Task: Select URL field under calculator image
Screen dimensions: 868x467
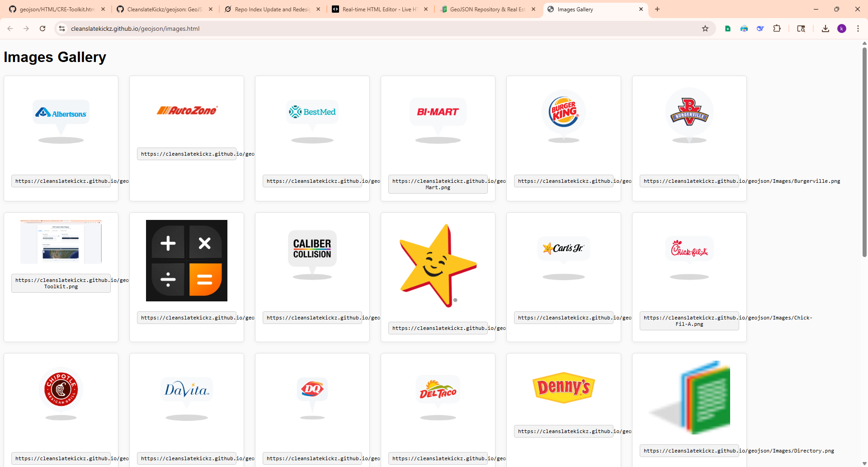Action: click(x=187, y=318)
